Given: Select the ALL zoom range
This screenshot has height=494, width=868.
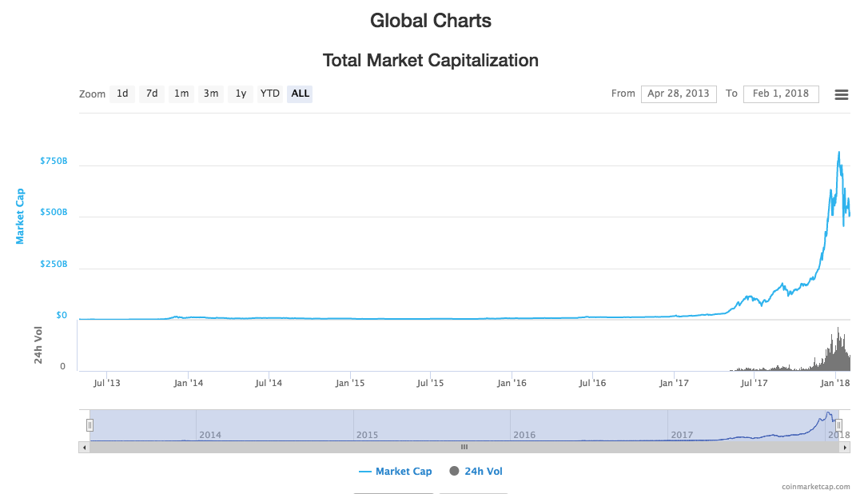Looking at the screenshot, I should click(x=301, y=94).
